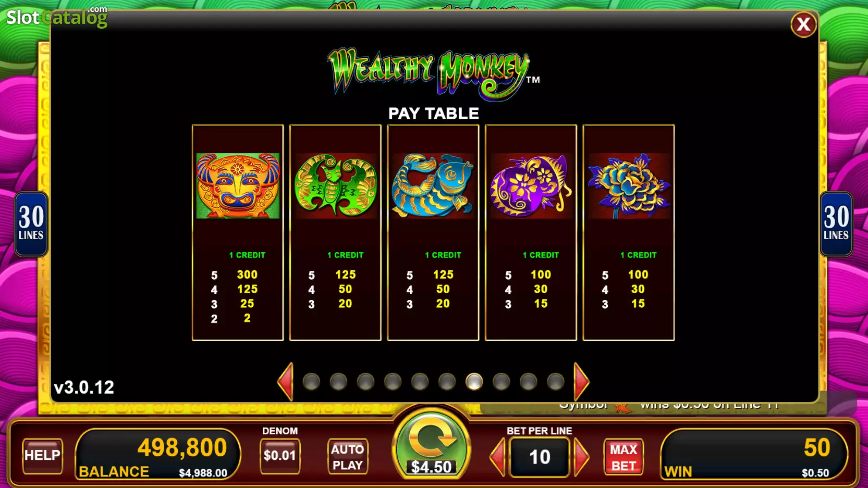Increase bet per line with right arrow
This screenshot has width=868, height=488.
(581, 457)
